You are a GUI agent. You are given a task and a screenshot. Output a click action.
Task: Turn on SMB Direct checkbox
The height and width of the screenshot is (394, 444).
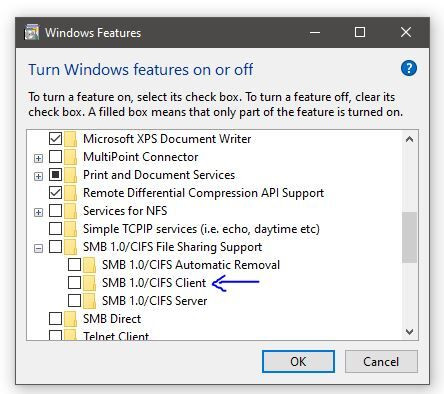tap(55, 318)
